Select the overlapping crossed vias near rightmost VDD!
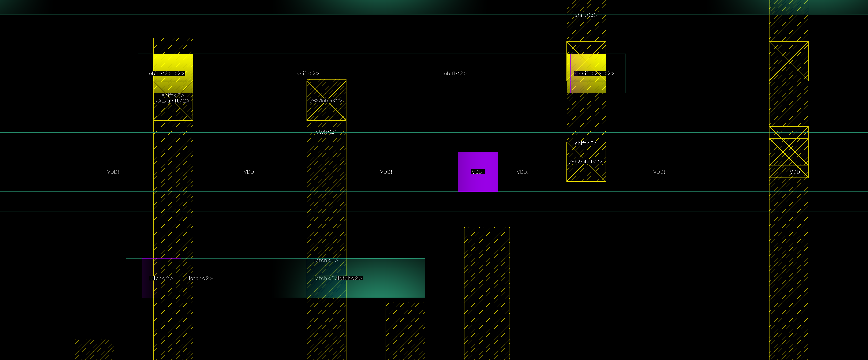The image size is (868, 360). 788,152
